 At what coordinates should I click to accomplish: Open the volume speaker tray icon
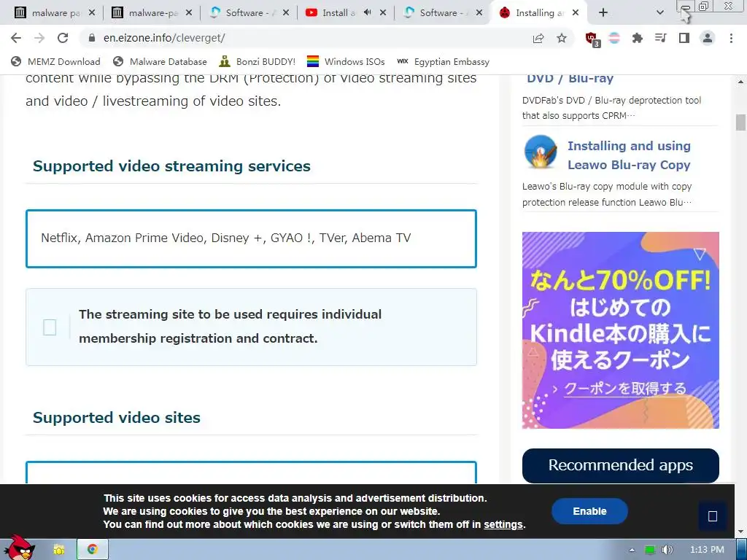tap(667, 550)
